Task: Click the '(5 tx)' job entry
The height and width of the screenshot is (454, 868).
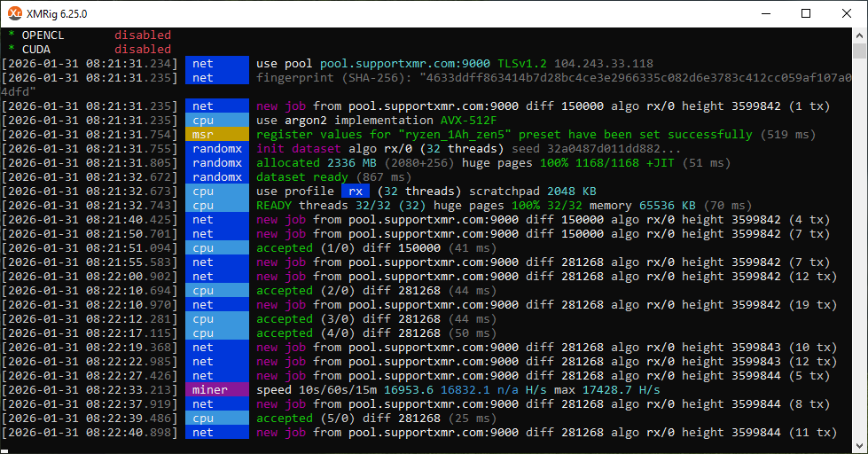Action: coord(809,376)
